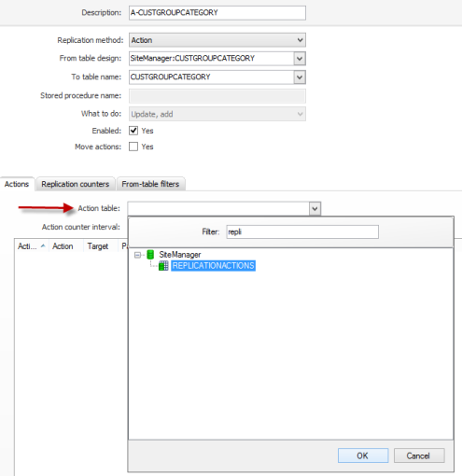The image size is (462, 476).
Task: Sort by the Acti... column header
Action: [32, 246]
